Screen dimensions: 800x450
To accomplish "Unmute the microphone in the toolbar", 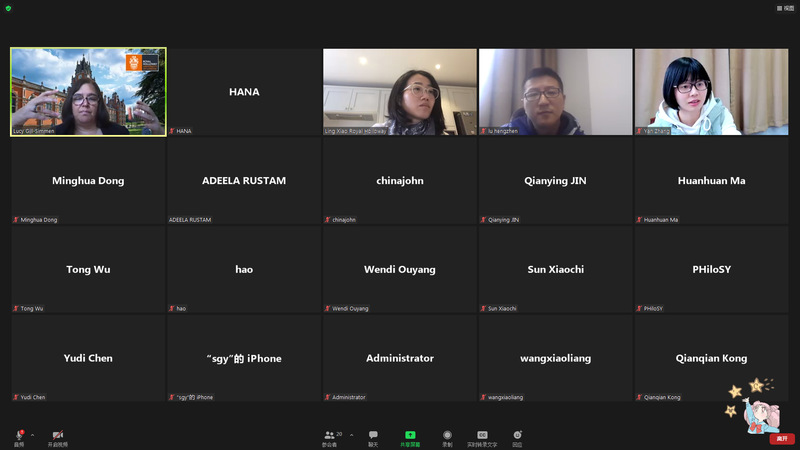I will point(18,436).
